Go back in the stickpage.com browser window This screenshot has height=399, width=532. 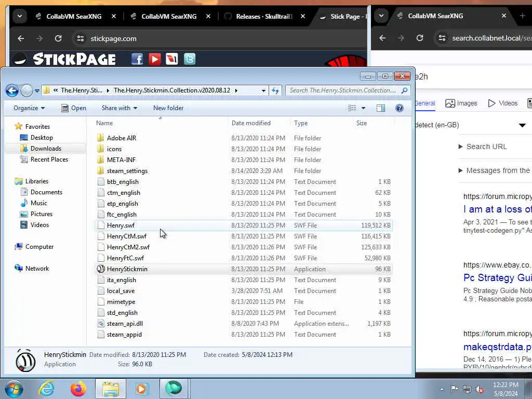point(21,38)
